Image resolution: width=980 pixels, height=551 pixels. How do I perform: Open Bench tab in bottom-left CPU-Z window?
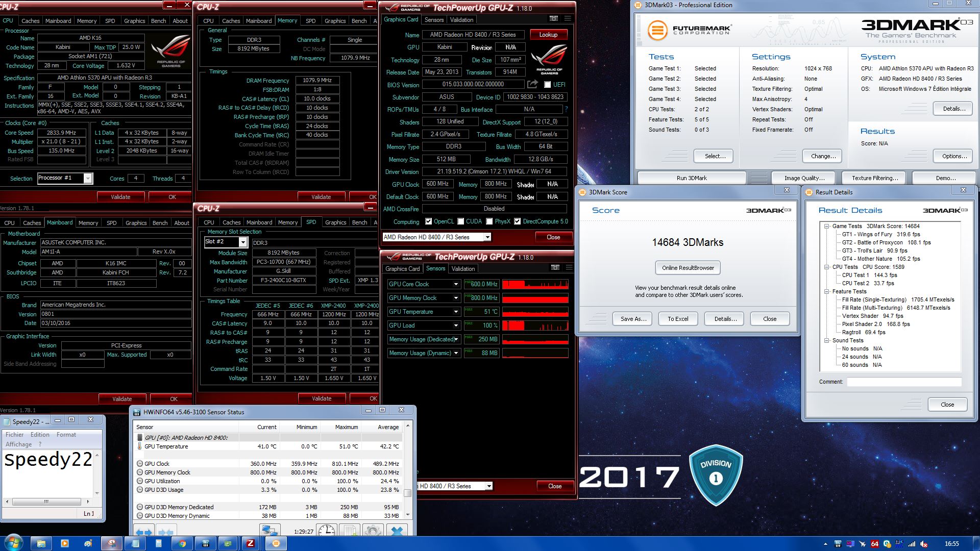[x=160, y=223]
